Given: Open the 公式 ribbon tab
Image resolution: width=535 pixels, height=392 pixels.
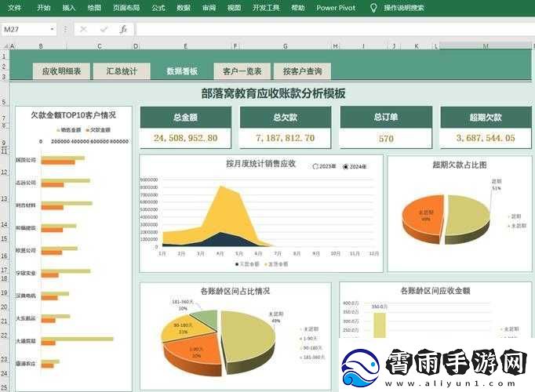Looking at the screenshot, I should tap(158, 8).
